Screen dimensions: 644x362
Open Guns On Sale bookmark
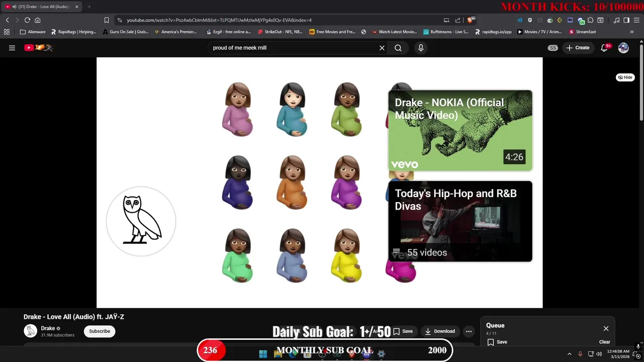(126, 32)
